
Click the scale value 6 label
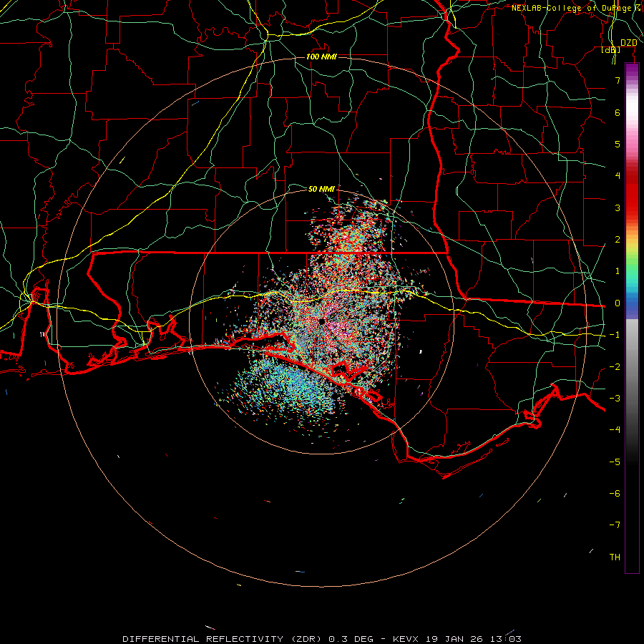[618, 112]
